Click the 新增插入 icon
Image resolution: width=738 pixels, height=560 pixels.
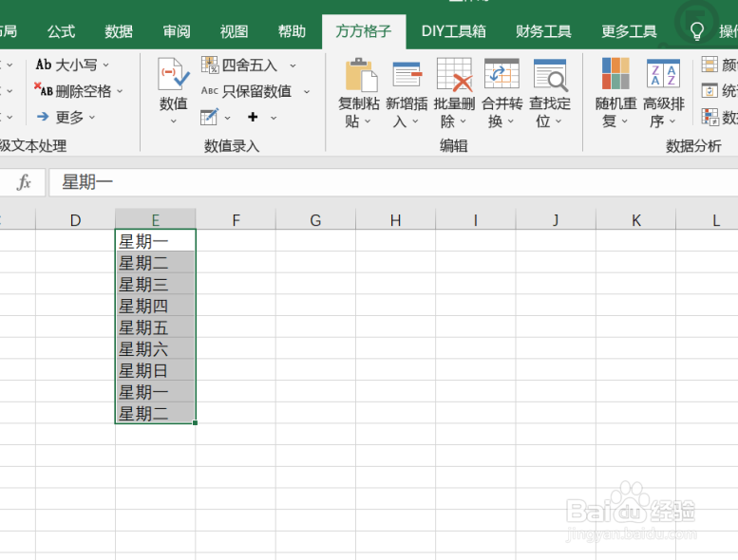point(407,74)
